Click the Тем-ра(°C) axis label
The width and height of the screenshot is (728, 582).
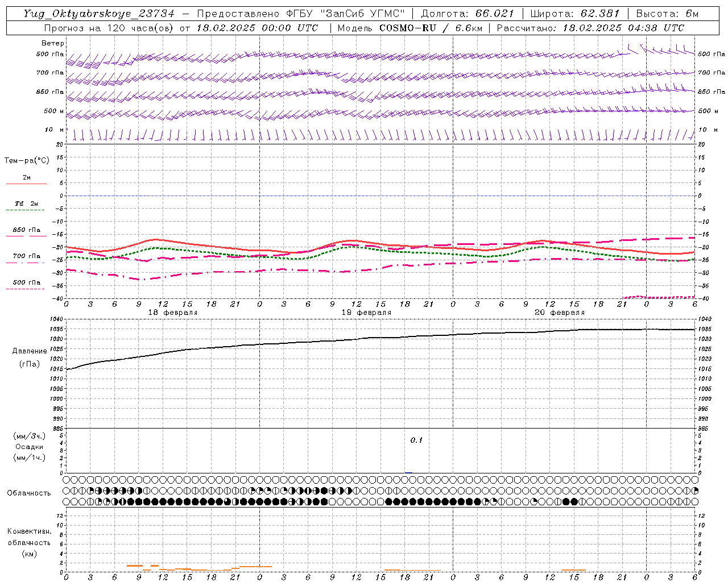pos(27,161)
